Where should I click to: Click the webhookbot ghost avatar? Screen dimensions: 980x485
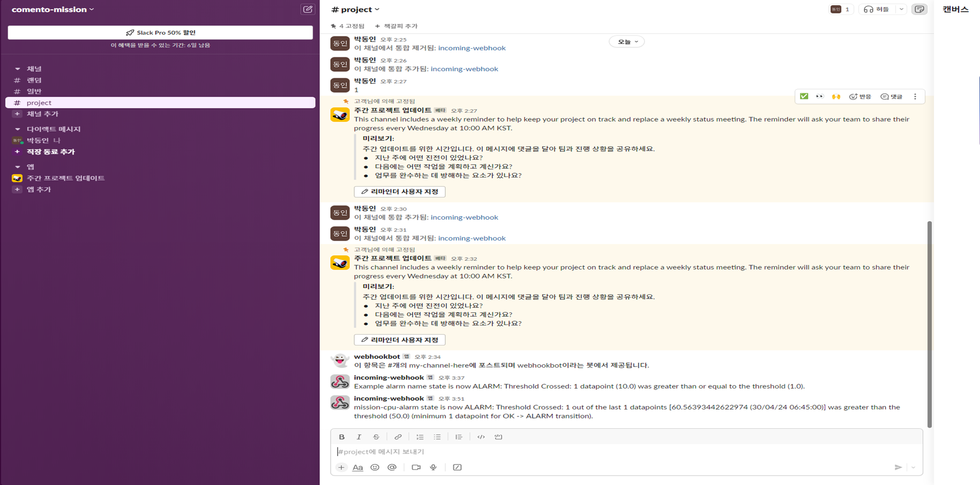click(340, 361)
